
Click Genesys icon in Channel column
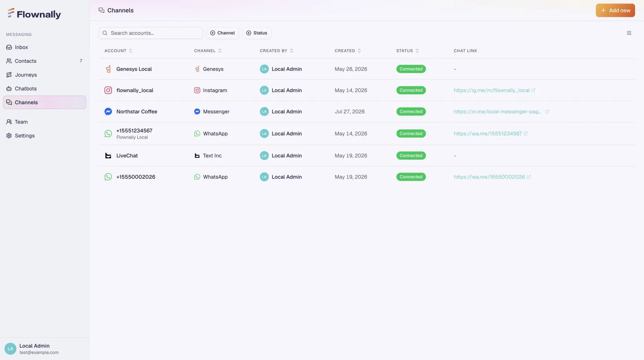point(197,69)
